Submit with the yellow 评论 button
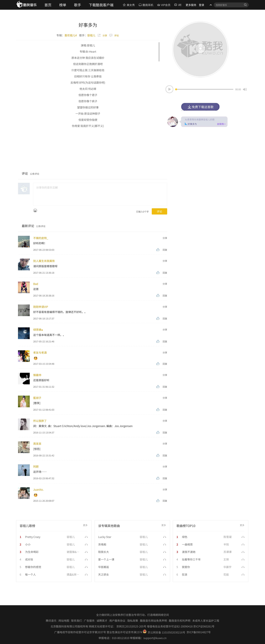The height and width of the screenshot is (644, 265). pos(159,211)
